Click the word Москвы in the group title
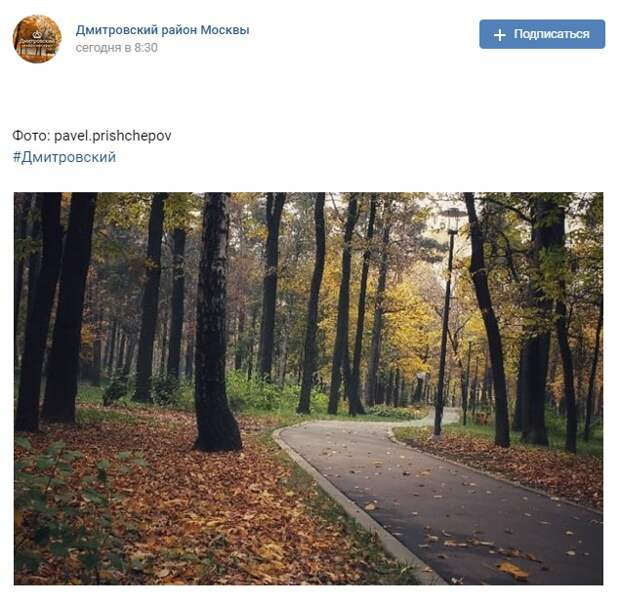 [225, 30]
